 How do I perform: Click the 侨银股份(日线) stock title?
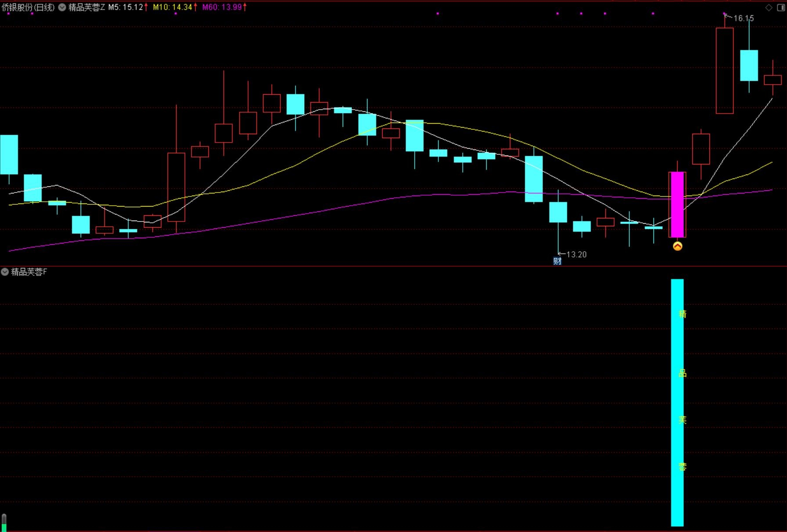[28, 7]
